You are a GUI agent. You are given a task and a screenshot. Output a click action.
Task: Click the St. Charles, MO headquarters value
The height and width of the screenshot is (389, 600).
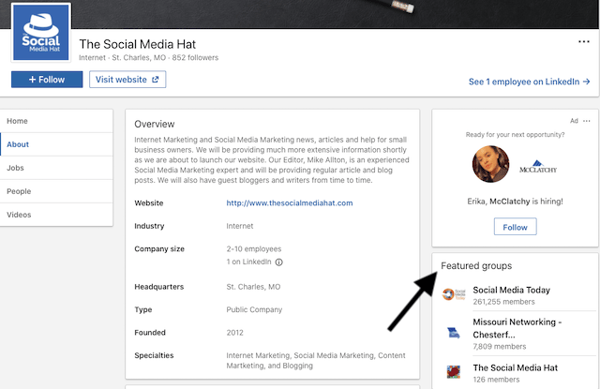[253, 287]
